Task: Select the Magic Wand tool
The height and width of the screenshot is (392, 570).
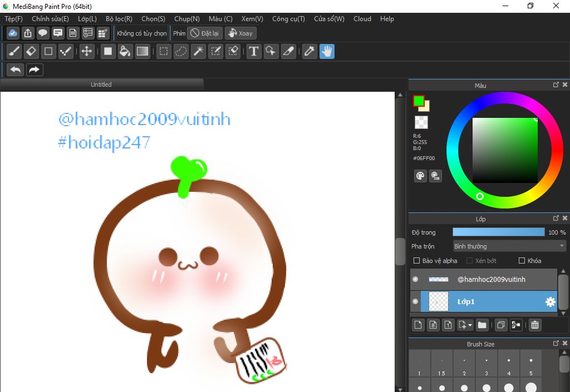Action: 198,52
